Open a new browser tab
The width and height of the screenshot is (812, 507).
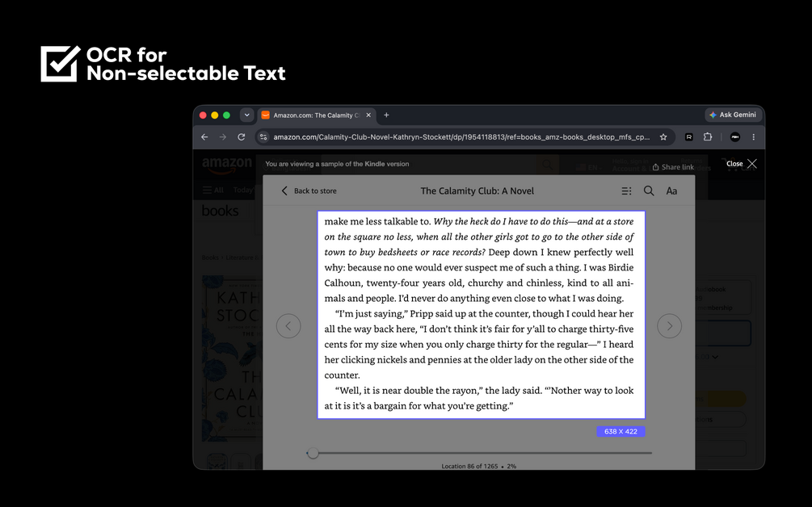(x=386, y=115)
